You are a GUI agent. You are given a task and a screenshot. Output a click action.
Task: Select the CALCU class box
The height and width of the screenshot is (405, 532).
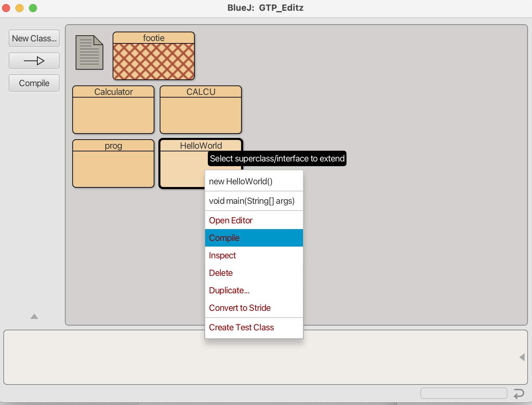pyautogui.click(x=201, y=110)
